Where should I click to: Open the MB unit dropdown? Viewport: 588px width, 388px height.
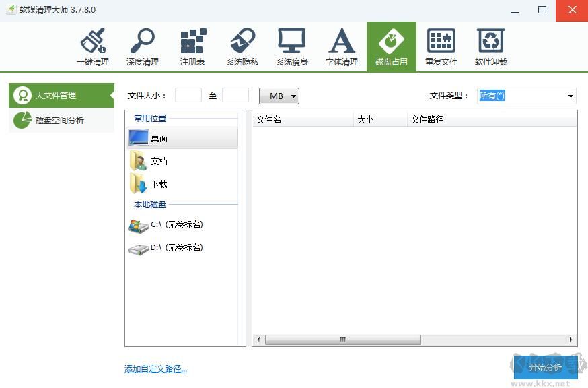279,96
